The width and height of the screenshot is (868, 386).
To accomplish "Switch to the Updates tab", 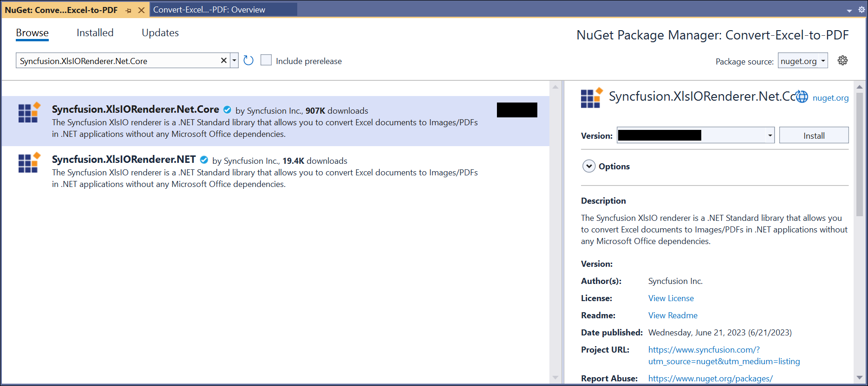I will (160, 33).
